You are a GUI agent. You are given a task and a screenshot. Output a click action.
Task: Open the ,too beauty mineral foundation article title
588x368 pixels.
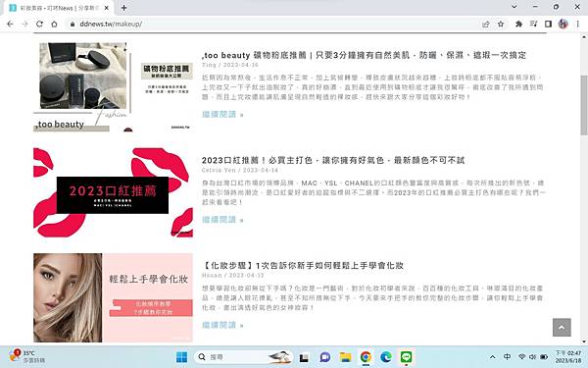[x=364, y=55]
